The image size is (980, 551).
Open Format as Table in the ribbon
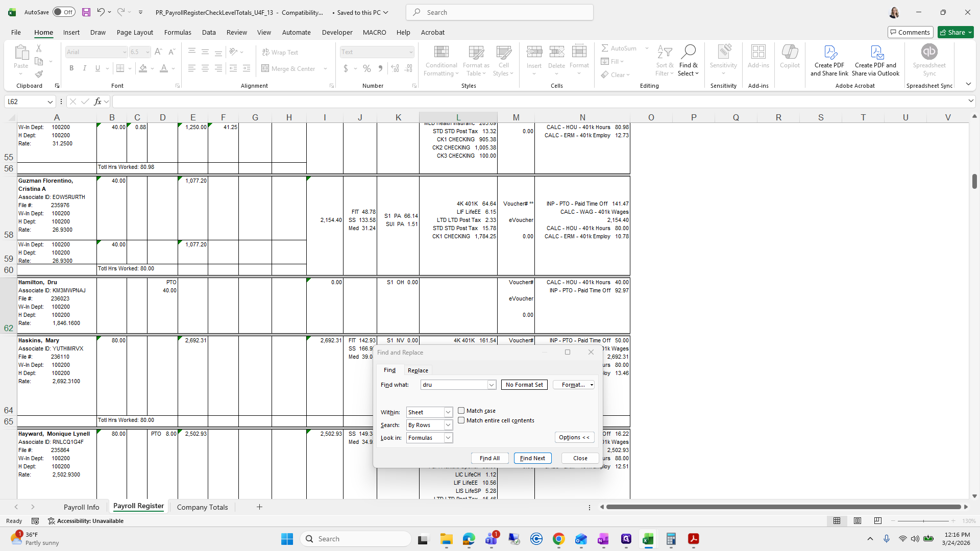pos(476,61)
